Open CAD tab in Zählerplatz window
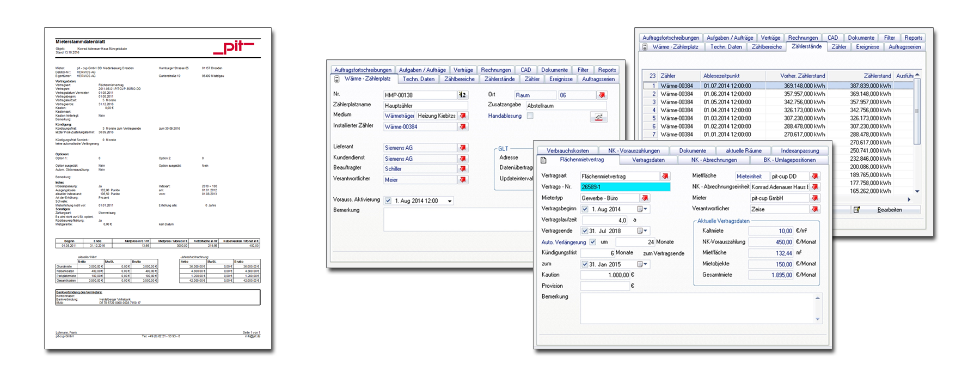Screen dimensions: 980x376 [525, 70]
